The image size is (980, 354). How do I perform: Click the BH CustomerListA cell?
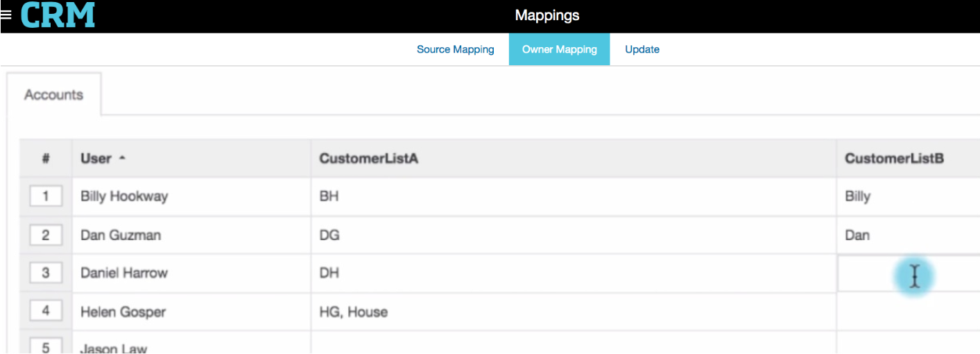(329, 196)
